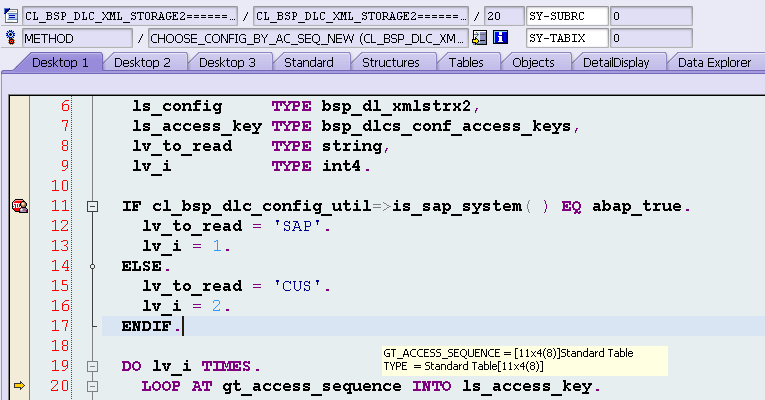Click gt_access_sequence on line 20
This screenshot has height=400, width=765.
[x=312, y=386]
